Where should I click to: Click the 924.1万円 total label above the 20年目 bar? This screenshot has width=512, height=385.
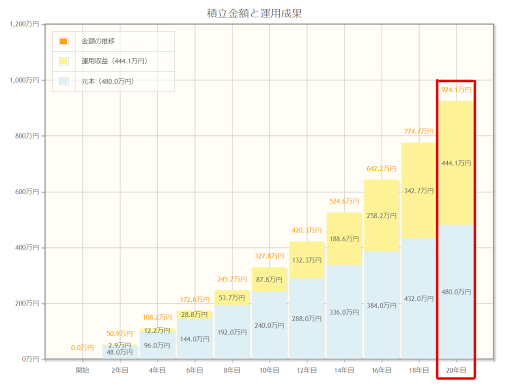point(456,90)
